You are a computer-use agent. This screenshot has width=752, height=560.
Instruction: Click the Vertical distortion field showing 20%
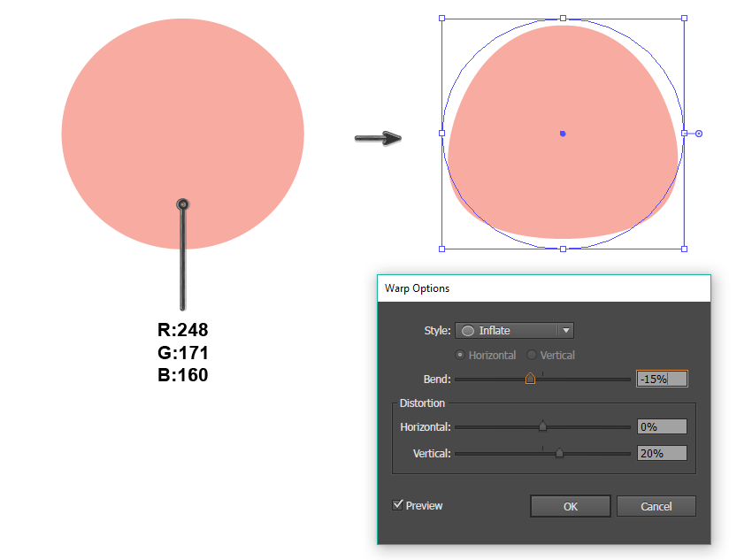(662, 453)
